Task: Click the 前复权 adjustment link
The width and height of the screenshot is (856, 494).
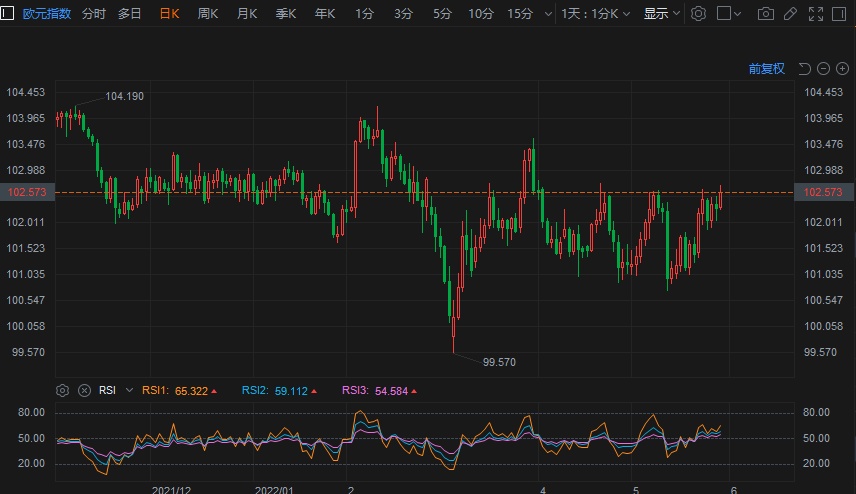Action: pyautogui.click(x=767, y=69)
